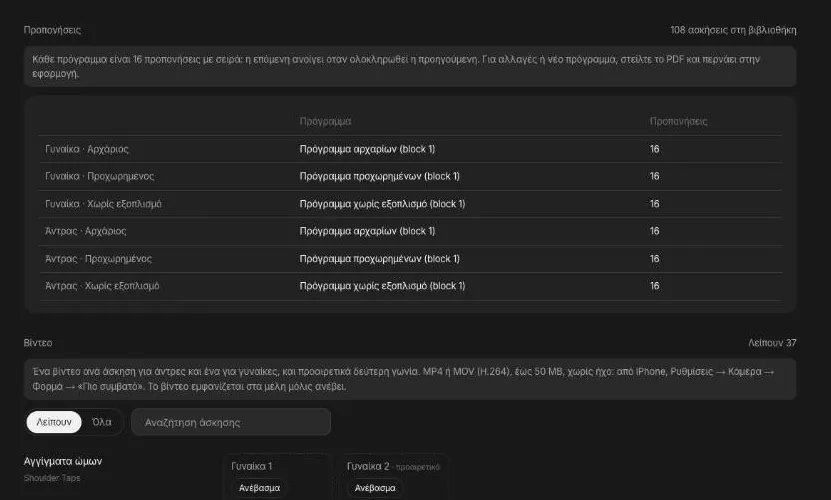831x500 pixels.
Task: Click the Προπονήσεις section heading
Action: pos(52,30)
